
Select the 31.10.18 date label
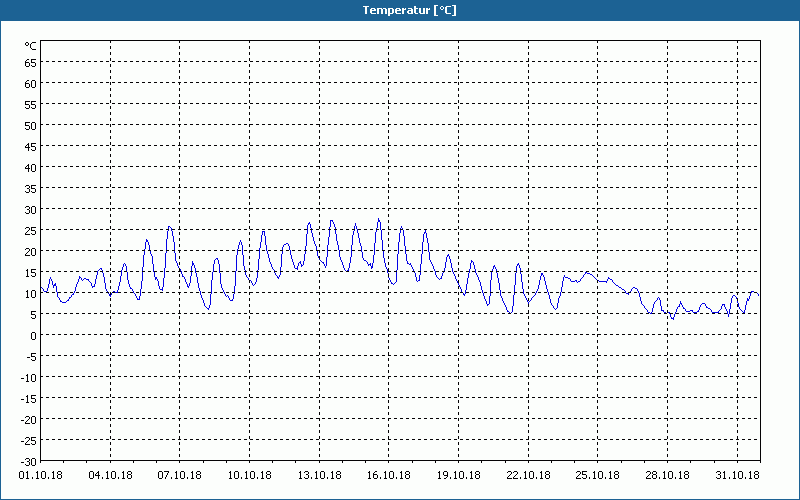pos(736,475)
